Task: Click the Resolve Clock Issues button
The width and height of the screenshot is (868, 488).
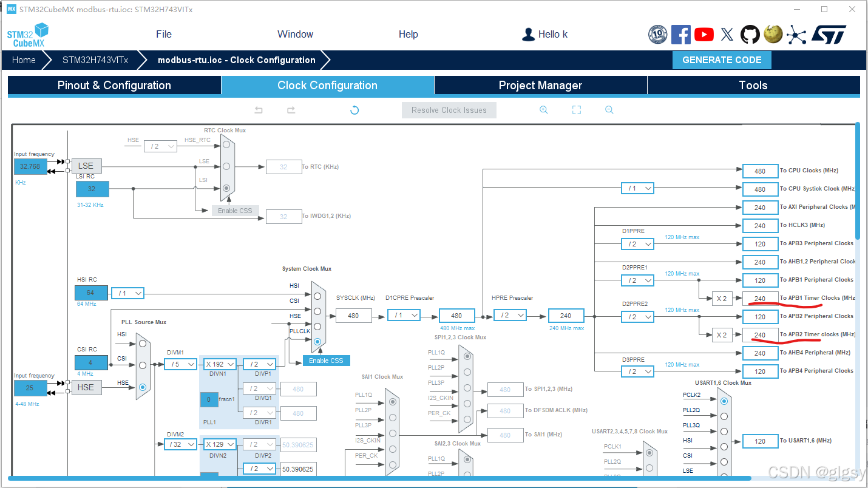Action: 449,110
